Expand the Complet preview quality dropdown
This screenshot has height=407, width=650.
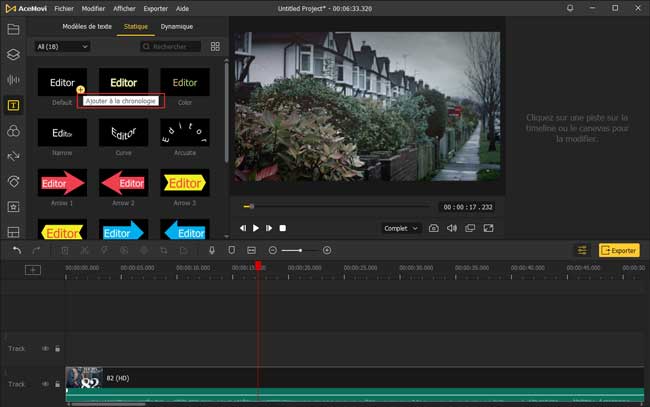[400, 228]
